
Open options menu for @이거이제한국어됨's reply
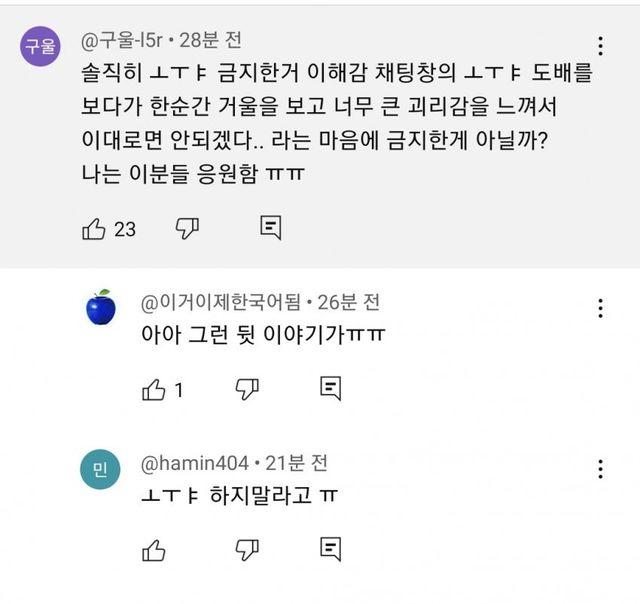pyautogui.click(x=600, y=308)
